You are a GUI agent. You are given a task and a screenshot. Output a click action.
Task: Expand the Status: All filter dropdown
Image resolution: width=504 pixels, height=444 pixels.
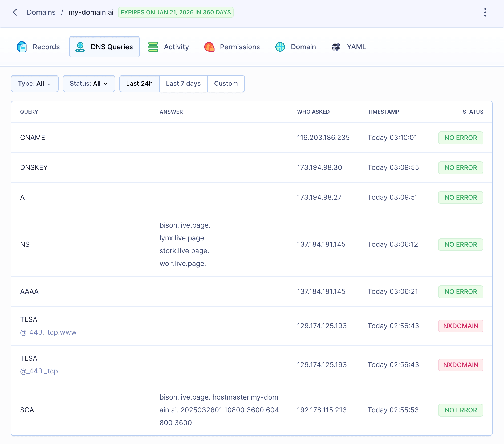(89, 84)
